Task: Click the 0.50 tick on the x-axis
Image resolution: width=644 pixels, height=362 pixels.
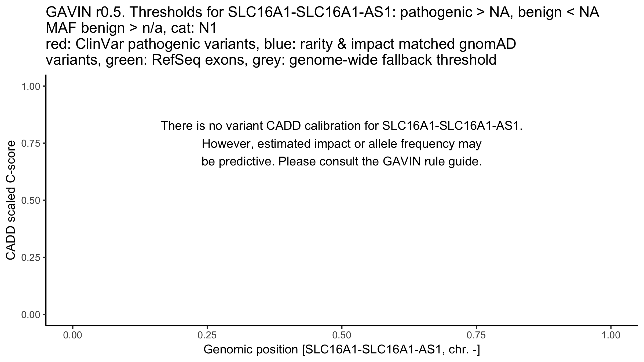Action: pos(342,335)
